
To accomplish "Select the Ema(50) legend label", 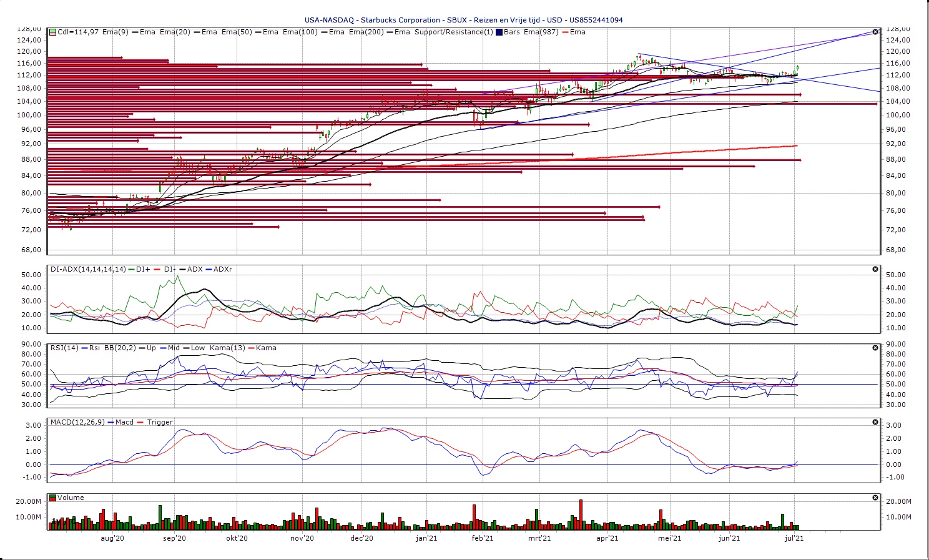I will pos(237,32).
